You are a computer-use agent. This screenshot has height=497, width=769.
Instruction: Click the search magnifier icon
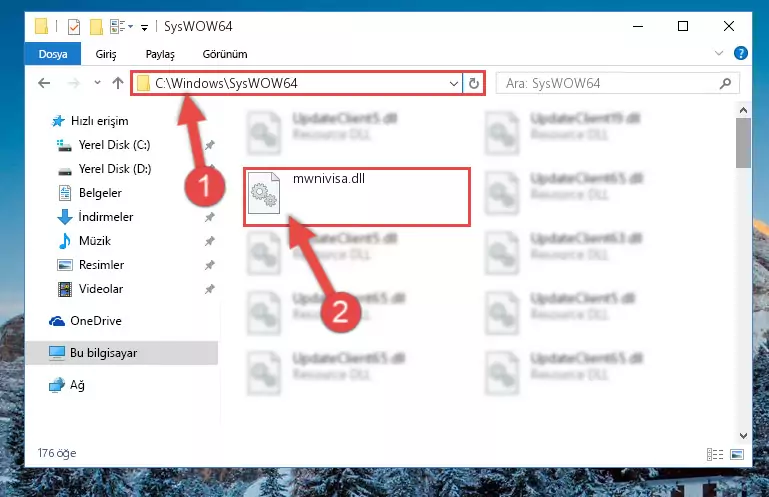click(x=725, y=84)
